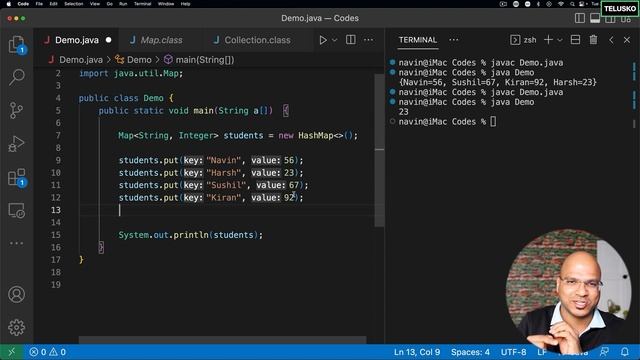The image size is (640, 360).
Task: Open the Manage gear icon
Action: (x=17, y=327)
